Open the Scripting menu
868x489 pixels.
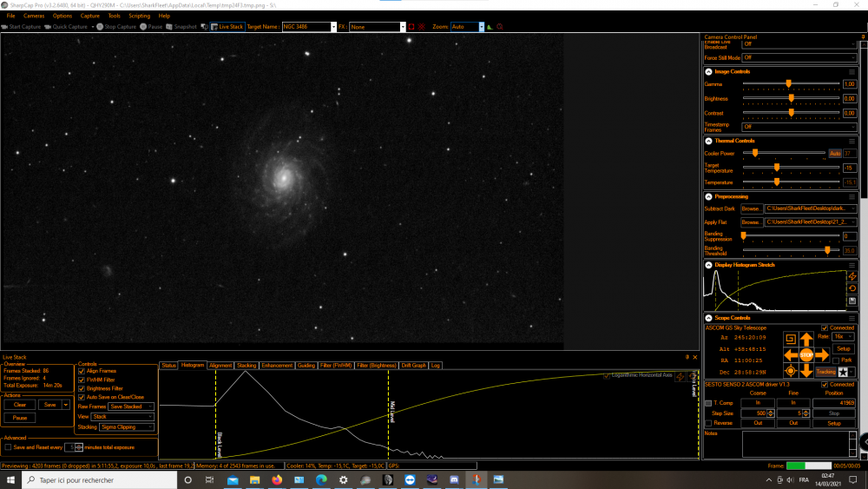tap(139, 16)
